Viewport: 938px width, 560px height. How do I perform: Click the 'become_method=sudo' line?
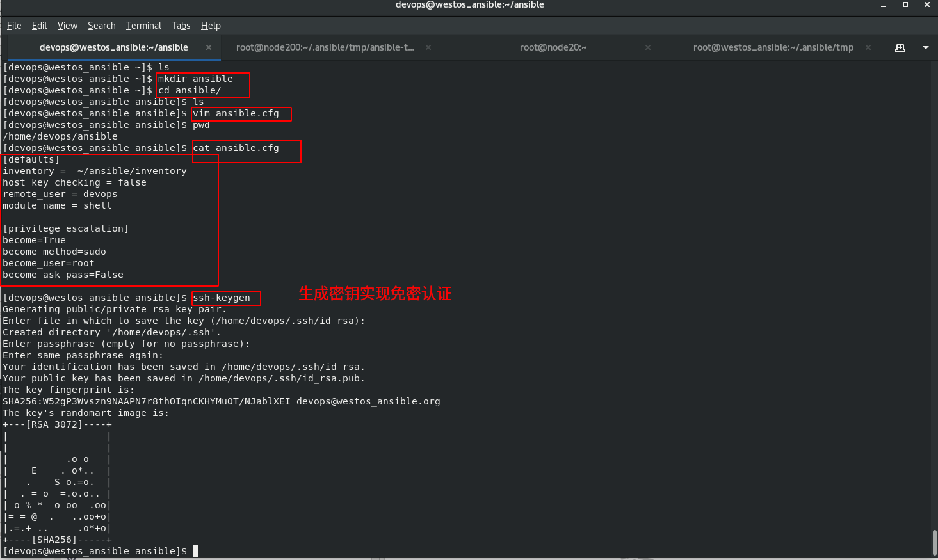coord(54,252)
